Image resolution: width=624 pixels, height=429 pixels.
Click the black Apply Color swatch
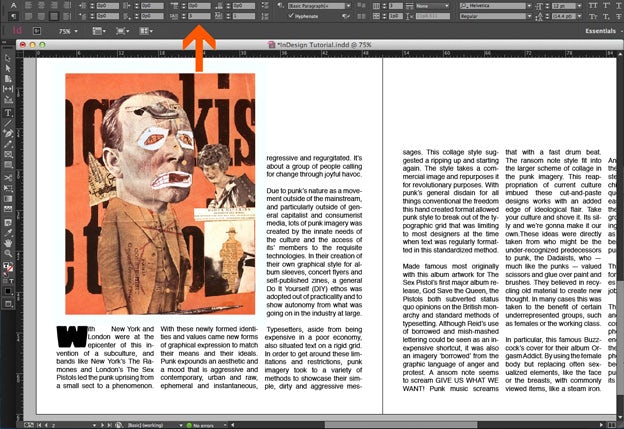click(x=8, y=291)
